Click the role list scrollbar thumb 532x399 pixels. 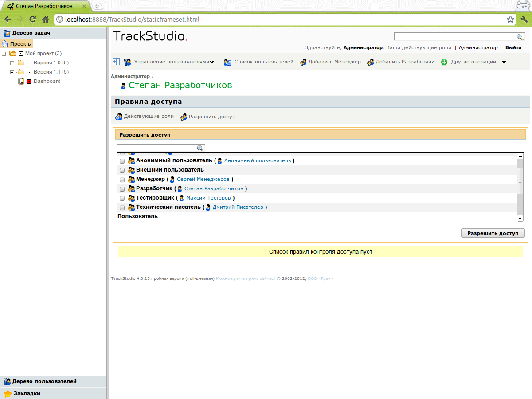click(x=520, y=181)
